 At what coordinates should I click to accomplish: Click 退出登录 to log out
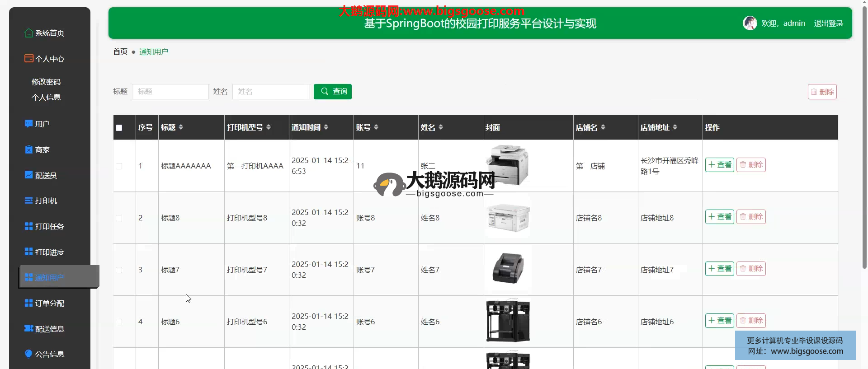(x=828, y=23)
